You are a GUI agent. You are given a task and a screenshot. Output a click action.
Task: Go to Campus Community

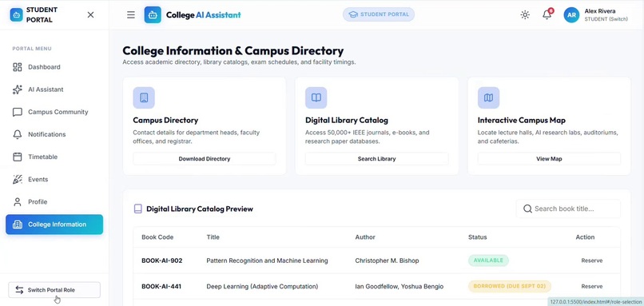[x=54, y=112]
